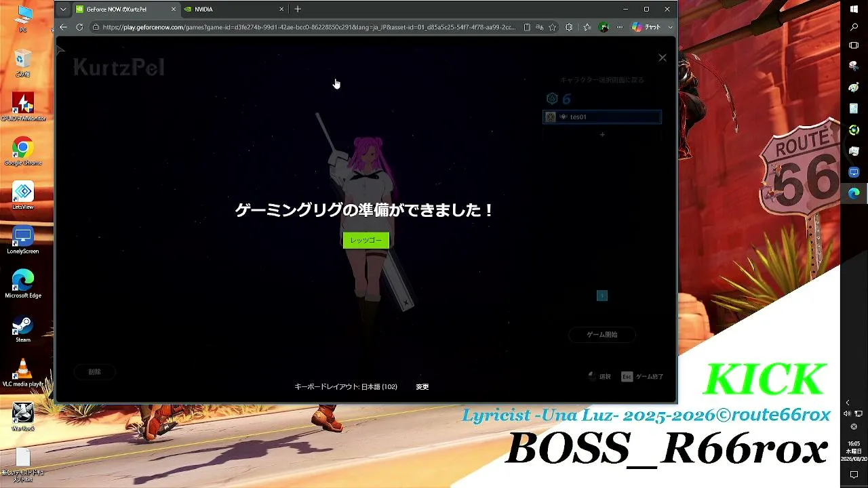The height and width of the screenshot is (488, 868).
Task: Focus the play.geforcenow.com address bar
Action: [x=309, y=27]
